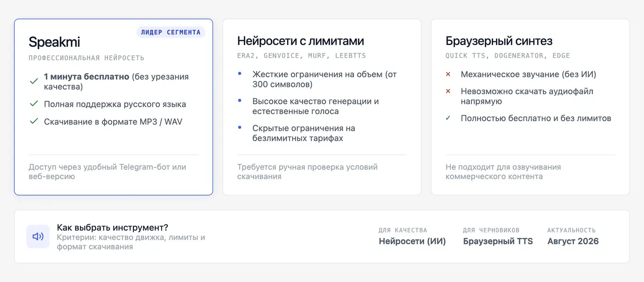
Task: Open 'Браузерный синтез' card heading
Action: 499,41
